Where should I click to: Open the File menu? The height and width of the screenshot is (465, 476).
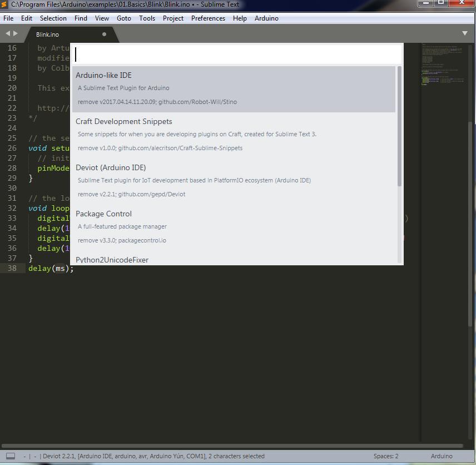[8, 18]
